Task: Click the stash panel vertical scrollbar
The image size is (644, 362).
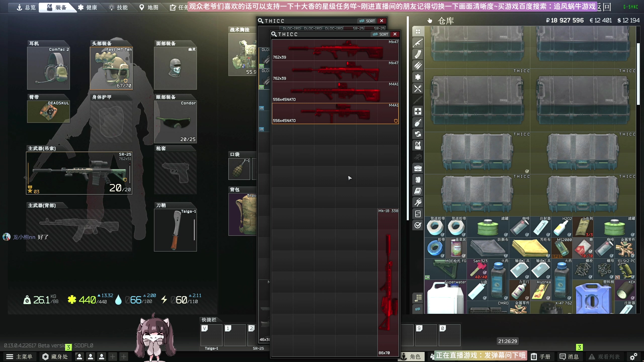Action: pos(638,74)
